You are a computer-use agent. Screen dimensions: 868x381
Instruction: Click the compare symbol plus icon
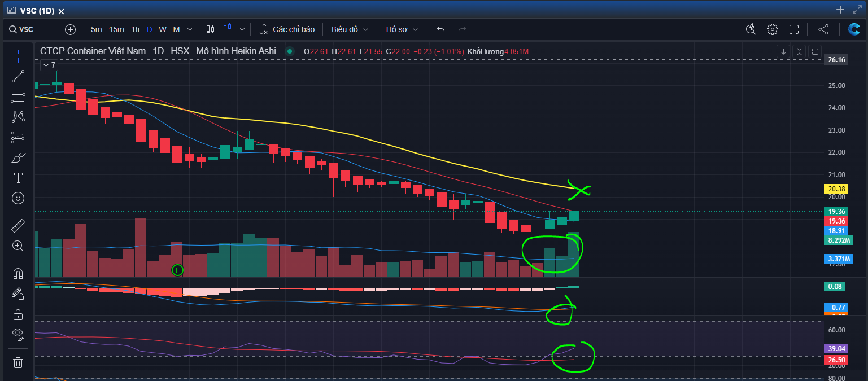70,29
